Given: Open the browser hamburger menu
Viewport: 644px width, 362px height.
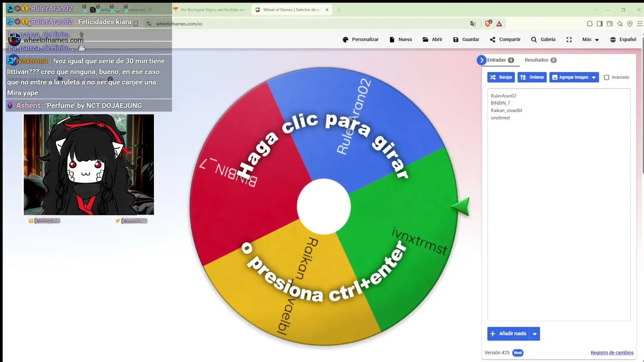Looking at the screenshot, I should coord(639,24).
